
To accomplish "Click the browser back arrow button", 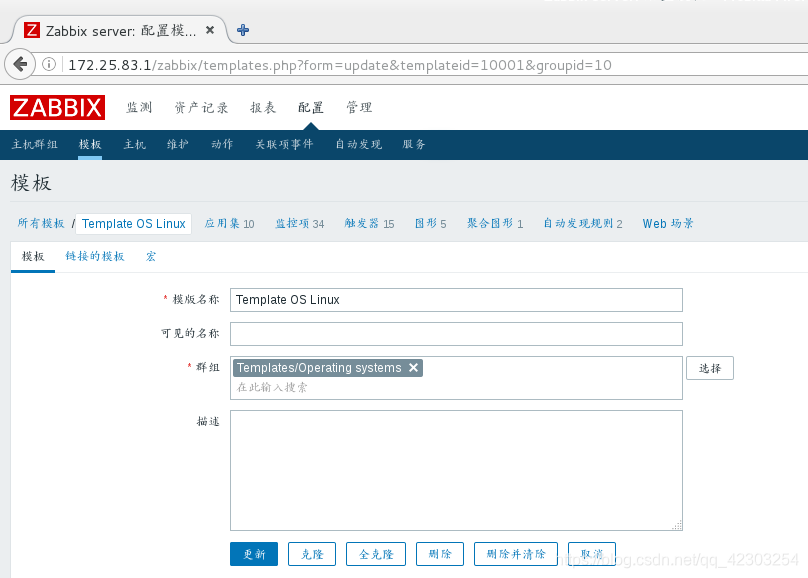I will click(20, 64).
